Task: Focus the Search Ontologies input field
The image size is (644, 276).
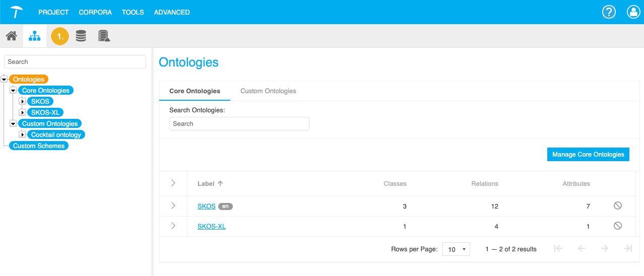Action: (239, 123)
